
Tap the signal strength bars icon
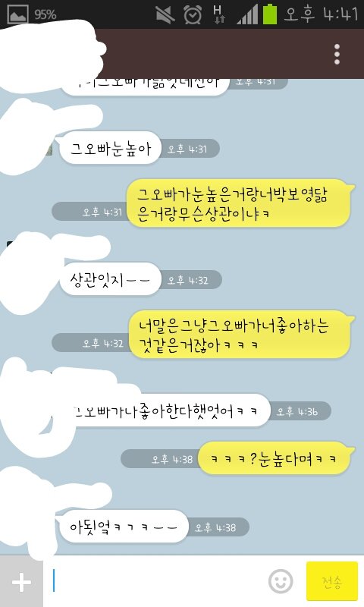pos(246,15)
